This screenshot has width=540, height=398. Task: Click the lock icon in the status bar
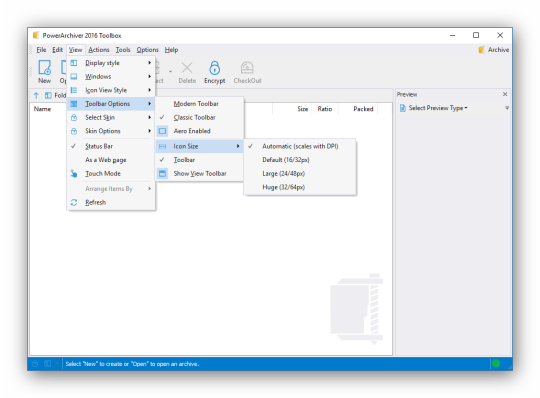click(35, 364)
